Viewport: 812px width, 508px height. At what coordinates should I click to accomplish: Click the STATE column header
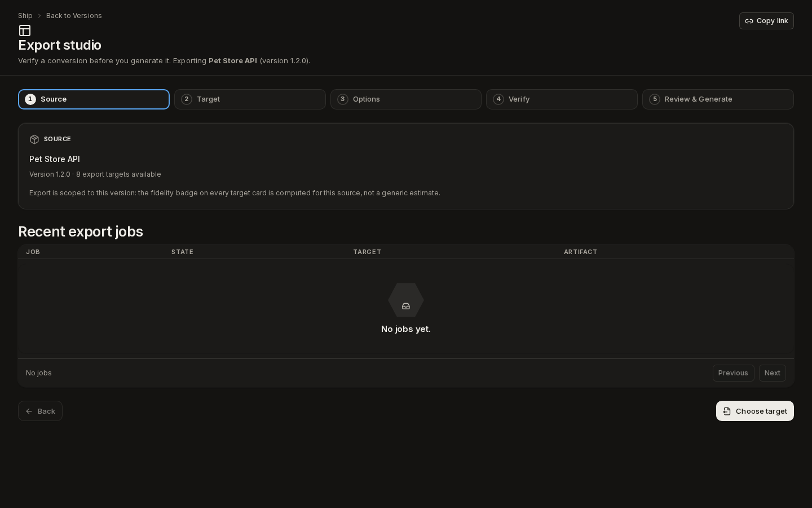click(x=182, y=252)
